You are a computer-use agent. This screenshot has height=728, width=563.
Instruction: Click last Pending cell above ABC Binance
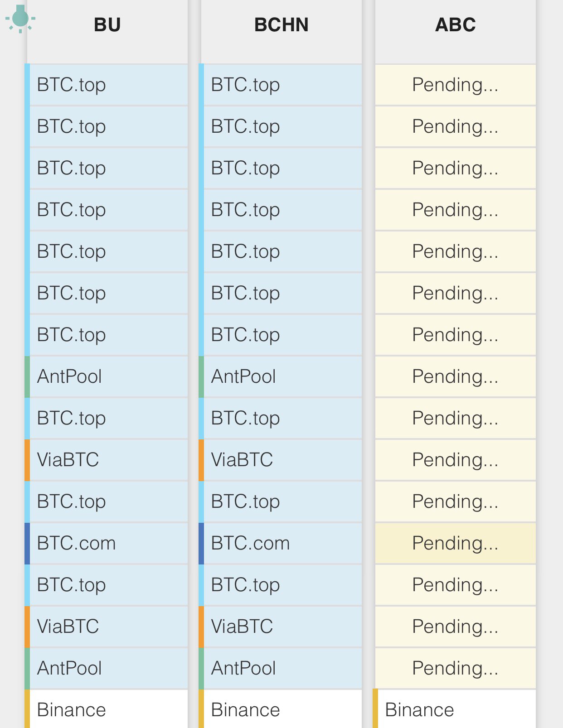coord(456,668)
